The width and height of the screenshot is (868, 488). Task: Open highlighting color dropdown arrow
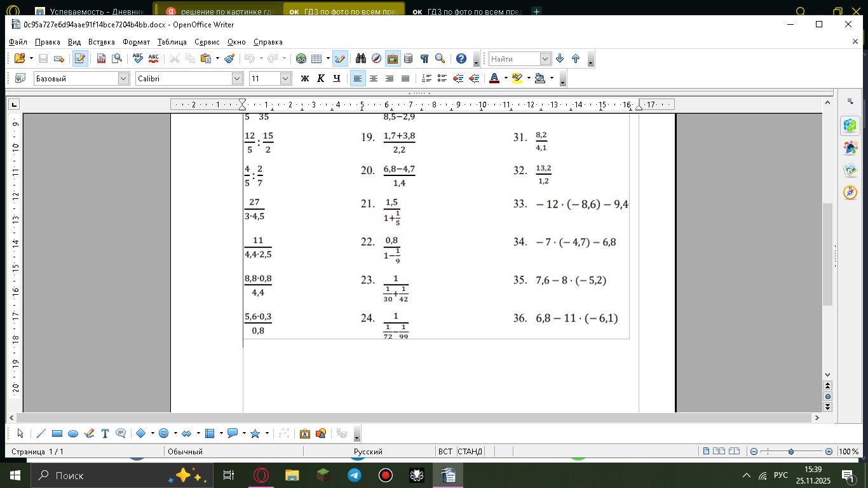pos(529,78)
